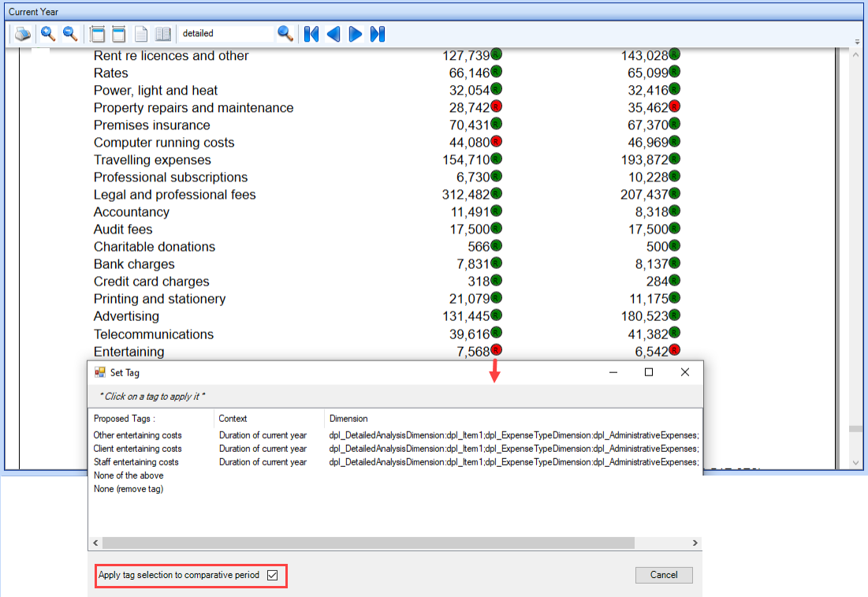Click the Set Tag window title icon

(99, 372)
